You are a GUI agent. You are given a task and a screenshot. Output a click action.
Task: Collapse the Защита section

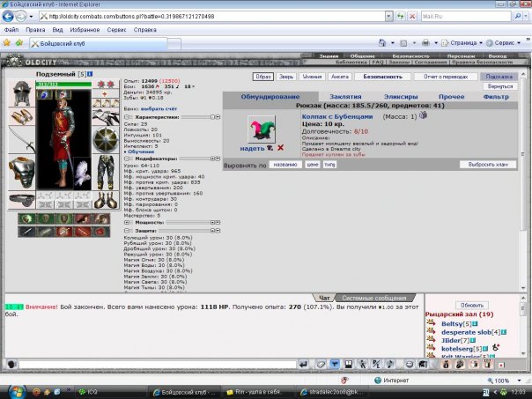click(127, 231)
